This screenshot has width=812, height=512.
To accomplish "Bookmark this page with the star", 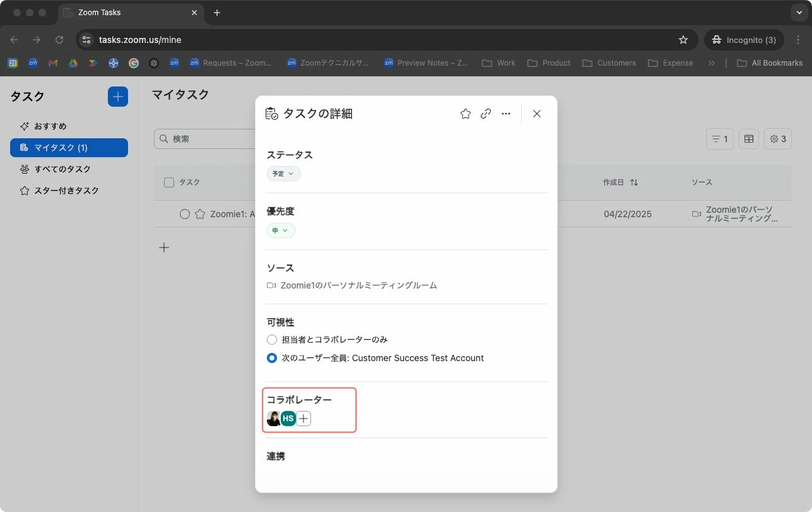I will coord(683,40).
